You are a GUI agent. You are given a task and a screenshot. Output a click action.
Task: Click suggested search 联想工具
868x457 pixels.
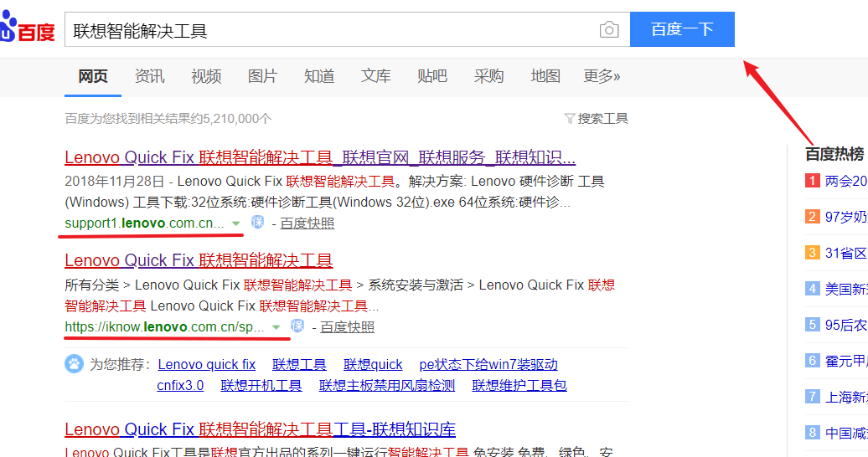point(299,365)
